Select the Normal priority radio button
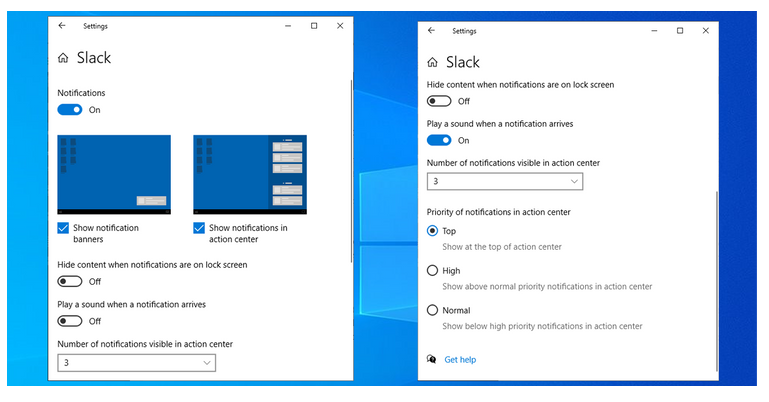Screen dimensions: 769x402 pyautogui.click(x=432, y=310)
